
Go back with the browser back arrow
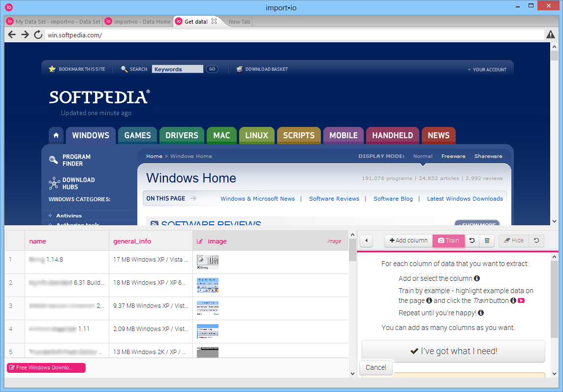point(12,35)
